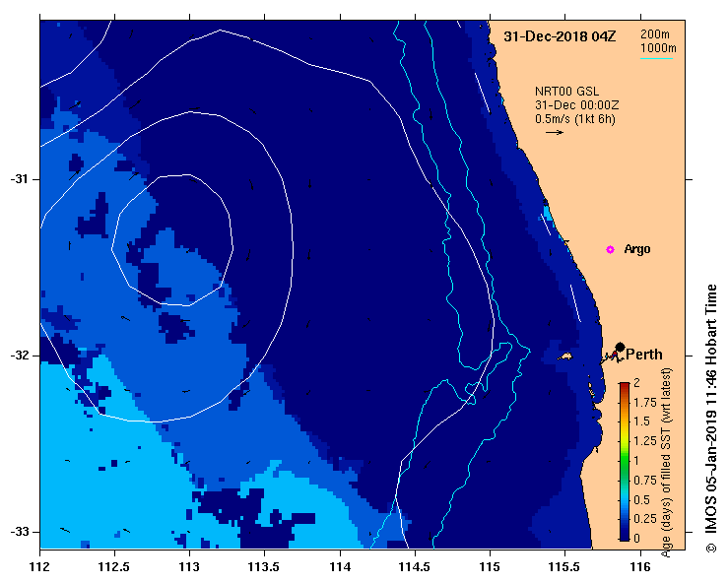
Task: Click the age of SST color bar
Action: (625, 462)
